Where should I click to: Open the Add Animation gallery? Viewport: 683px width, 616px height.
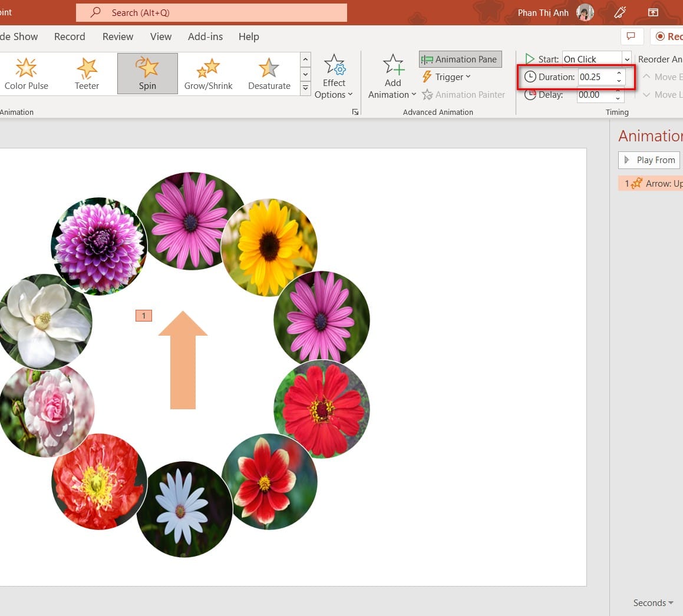(x=392, y=77)
